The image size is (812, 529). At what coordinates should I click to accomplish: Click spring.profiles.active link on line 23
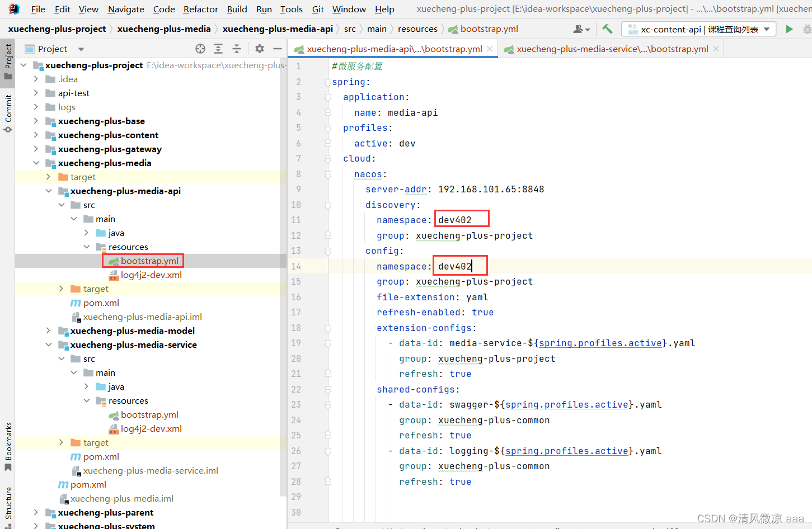566,404
